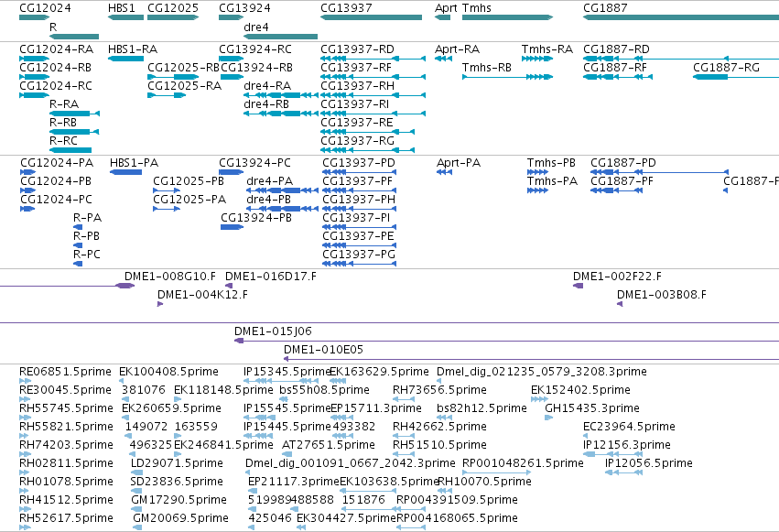The height and width of the screenshot is (532, 779).
Task: Open EST RP001048261.5prime
Action: 523,464
